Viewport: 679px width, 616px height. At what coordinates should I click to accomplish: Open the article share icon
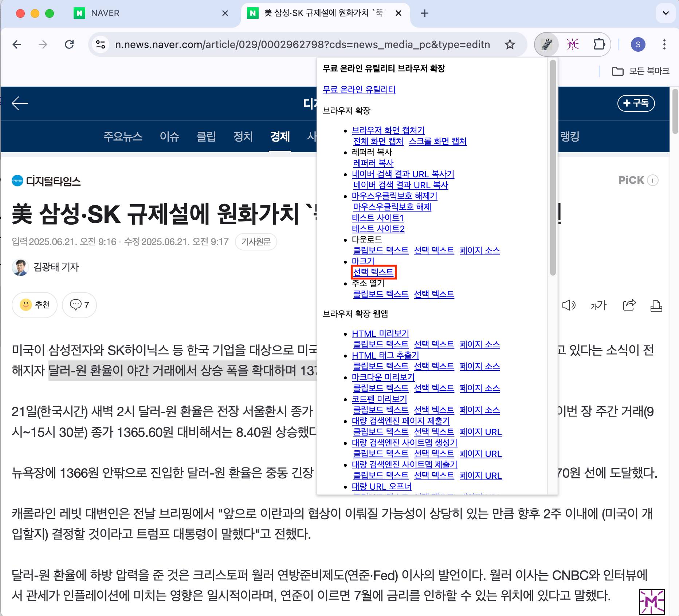coord(629,305)
